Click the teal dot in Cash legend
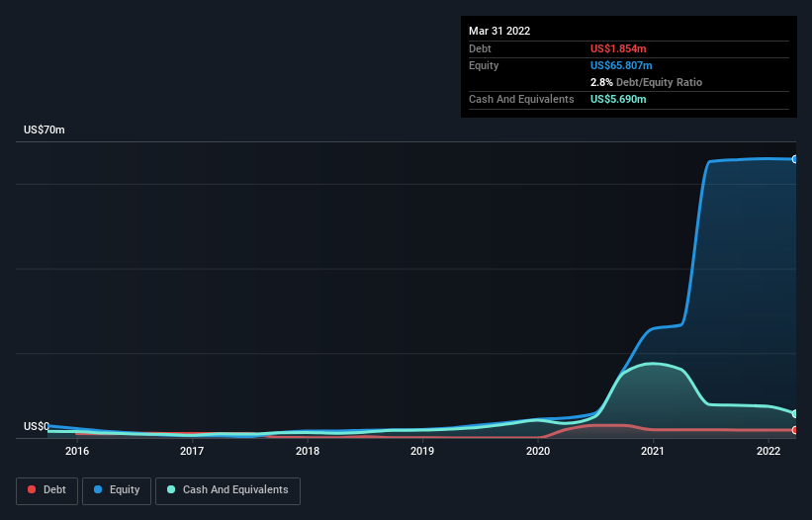The height and width of the screenshot is (520, 812). click(171, 489)
